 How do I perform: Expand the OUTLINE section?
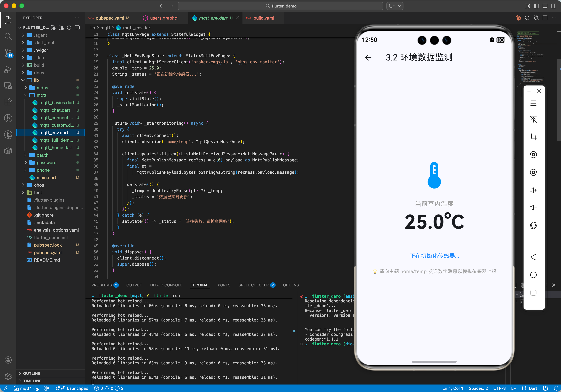(32, 373)
